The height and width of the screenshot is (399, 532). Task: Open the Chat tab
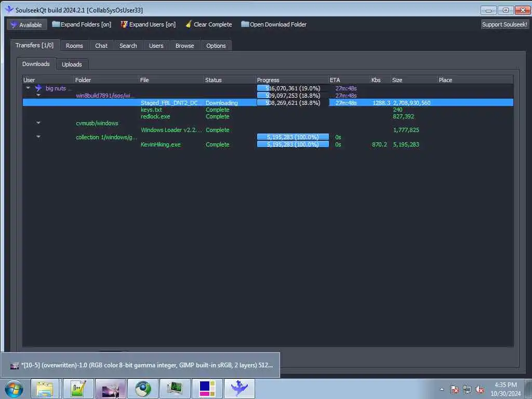(x=101, y=46)
